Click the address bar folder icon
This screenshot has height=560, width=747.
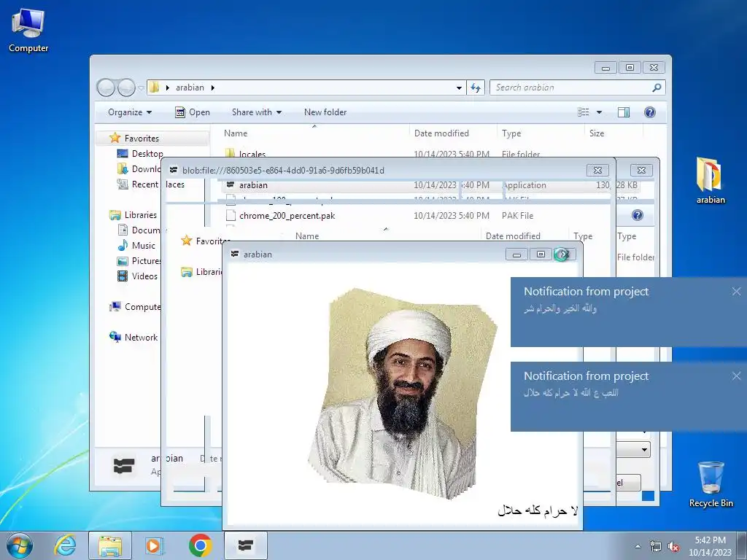(155, 87)
